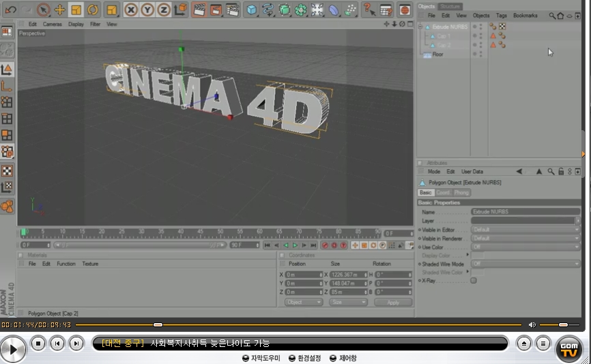The width and height of the screenshot is (591, 364).
Task: Open the particle emitter icon
Action: (350, 10)
